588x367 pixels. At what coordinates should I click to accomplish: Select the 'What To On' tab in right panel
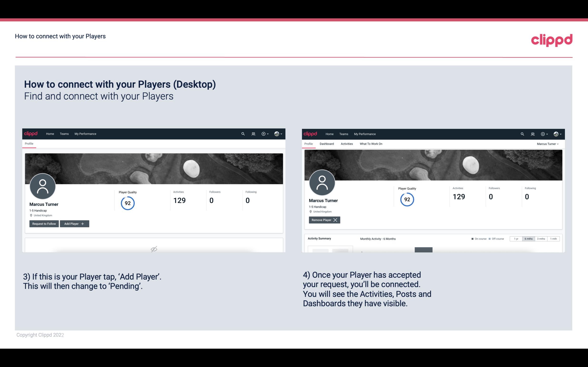[371, 144]
